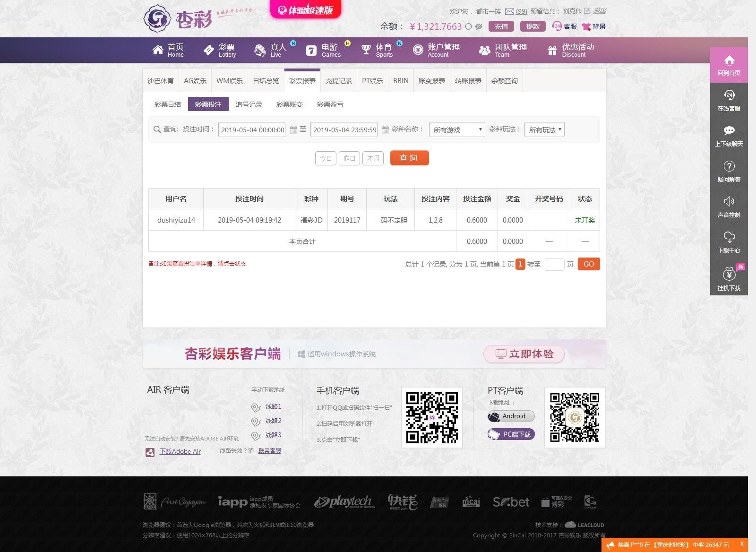
Task: Open 优惠活动 Discount menu
Action: (x=571, y=50)
